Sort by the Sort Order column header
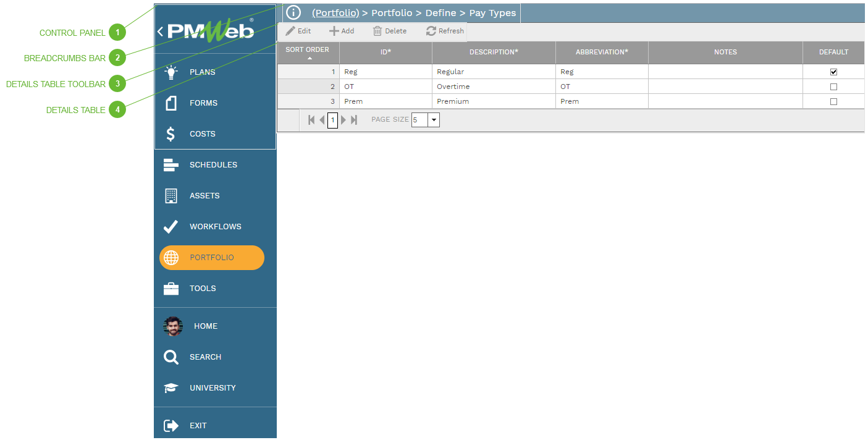This screenshot has height=440, width=868. 308,52
